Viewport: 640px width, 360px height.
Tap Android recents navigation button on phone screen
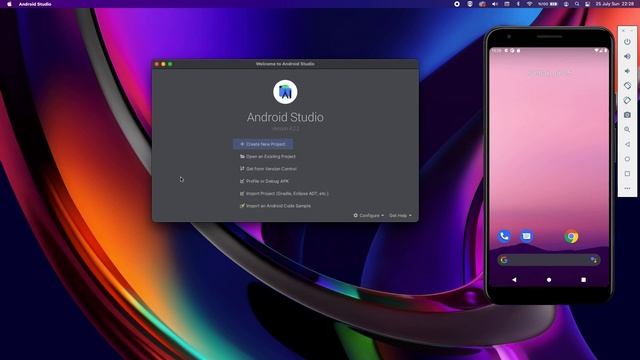pos(584,280)
